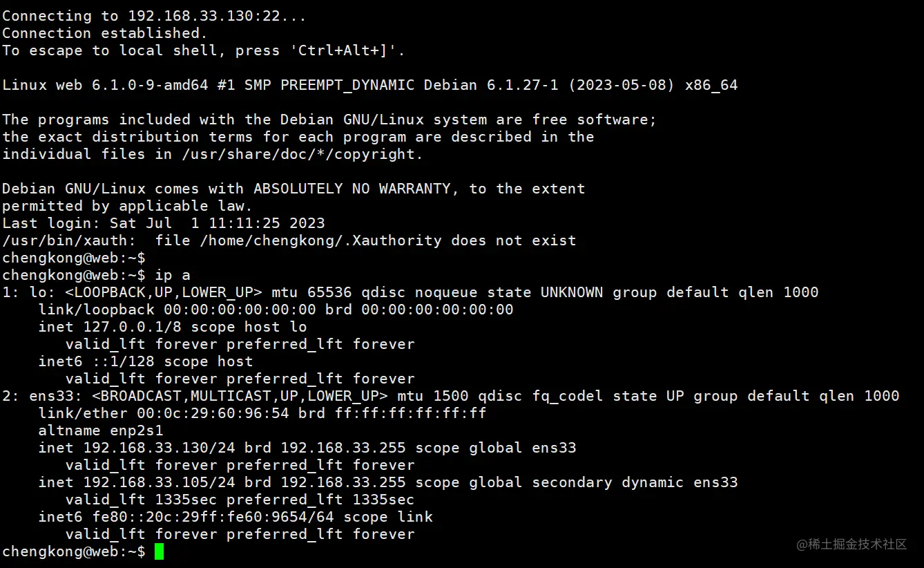Click the Linux web kernel version line
Screen dimensions: 924x568
point(370,85)
